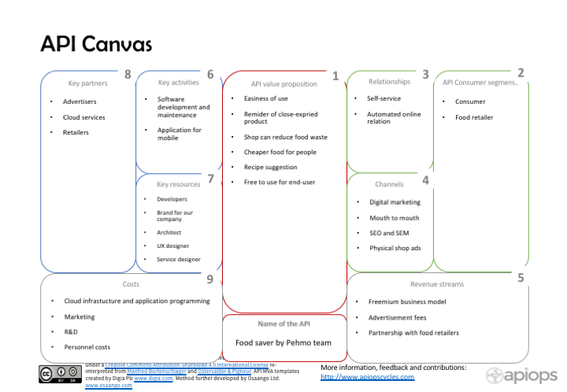Click Free to use for end-user

coord(279,182)
